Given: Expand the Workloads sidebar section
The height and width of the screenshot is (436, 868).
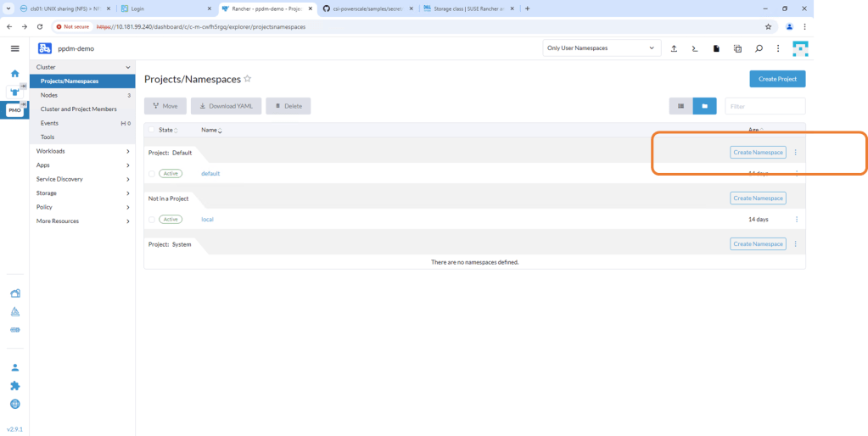Looking at the screenshot, I should coord(82,151).
